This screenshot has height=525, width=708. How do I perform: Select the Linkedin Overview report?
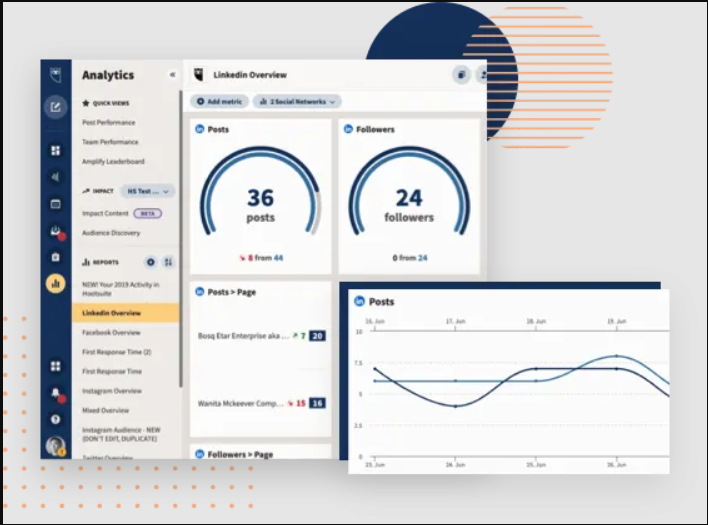(126, 313)
